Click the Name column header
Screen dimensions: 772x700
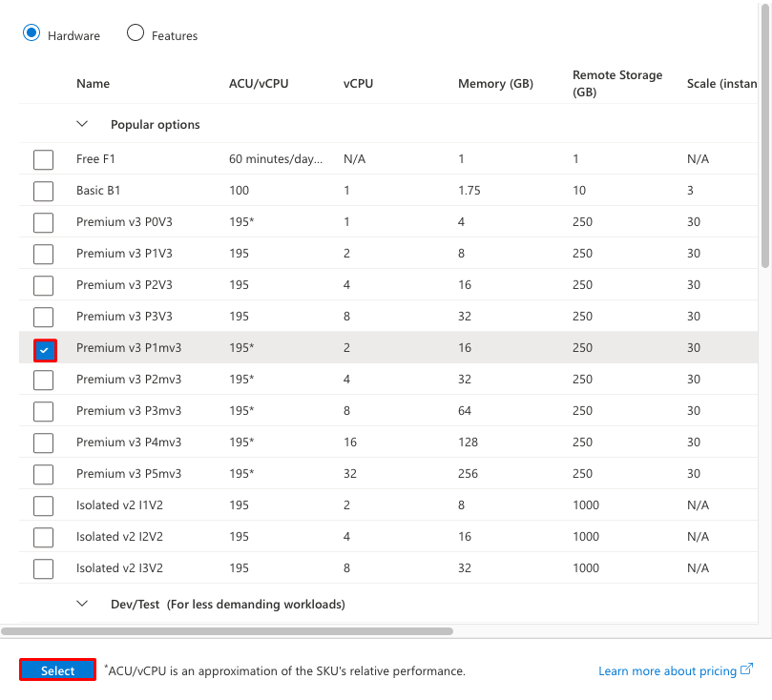pos(93,84)
